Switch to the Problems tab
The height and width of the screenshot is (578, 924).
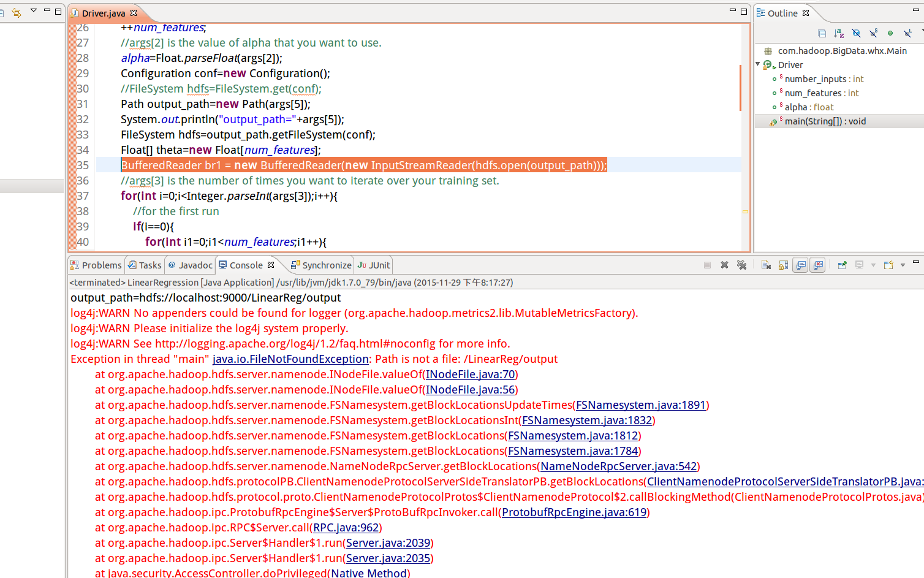(96, 265)
